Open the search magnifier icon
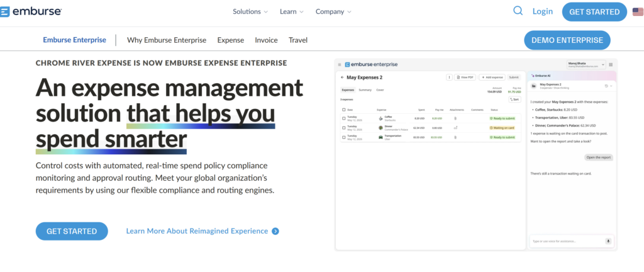Viewport: 644px width, 272px height. point(518,11)
